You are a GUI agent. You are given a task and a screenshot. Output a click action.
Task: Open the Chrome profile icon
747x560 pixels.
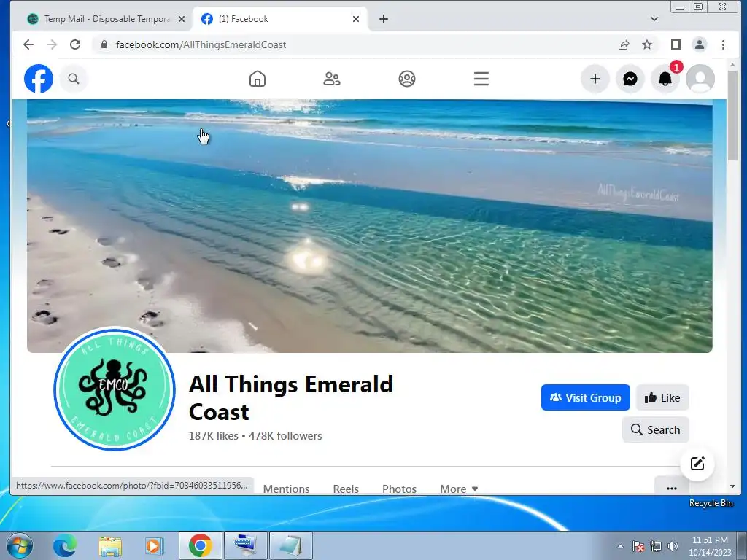pyautogui.click(x=700, y=44)
